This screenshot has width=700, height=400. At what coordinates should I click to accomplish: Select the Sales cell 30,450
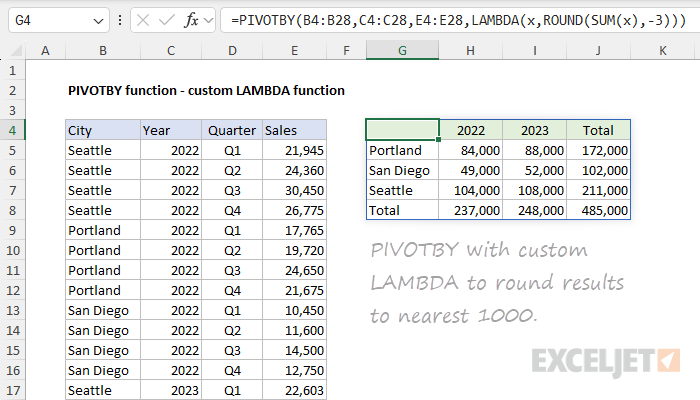tap(294, 190)
